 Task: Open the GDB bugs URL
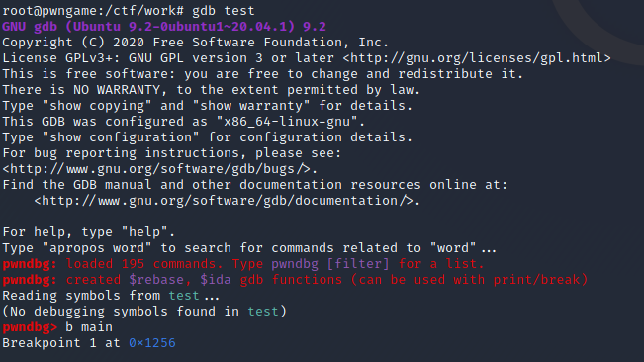[x=160, y=169]
